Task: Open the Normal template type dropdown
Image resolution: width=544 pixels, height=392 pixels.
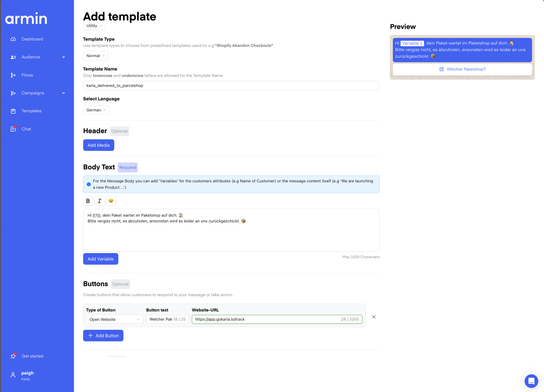Action: coord(95,56)
